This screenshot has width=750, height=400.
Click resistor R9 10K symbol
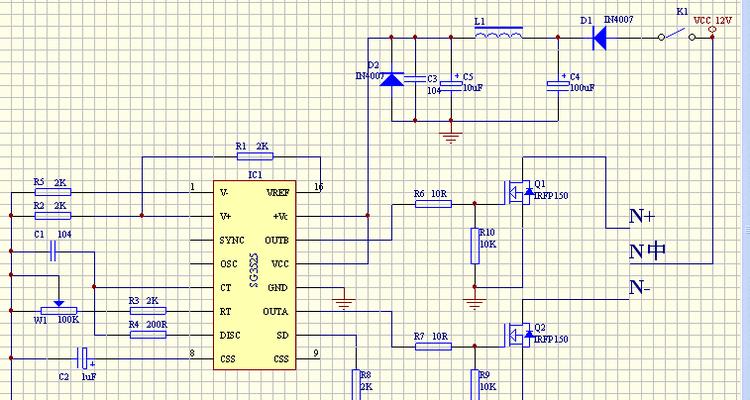[474, 384]
